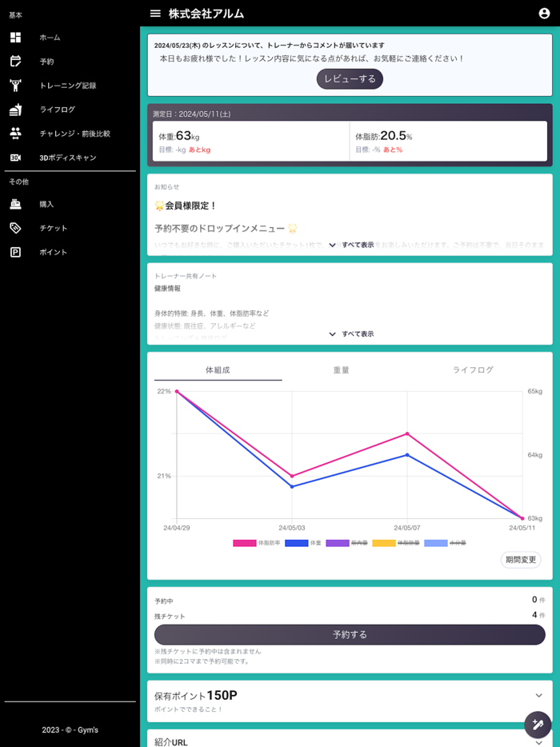
Task: Click the 残チケット label
Action: point(170,617)
